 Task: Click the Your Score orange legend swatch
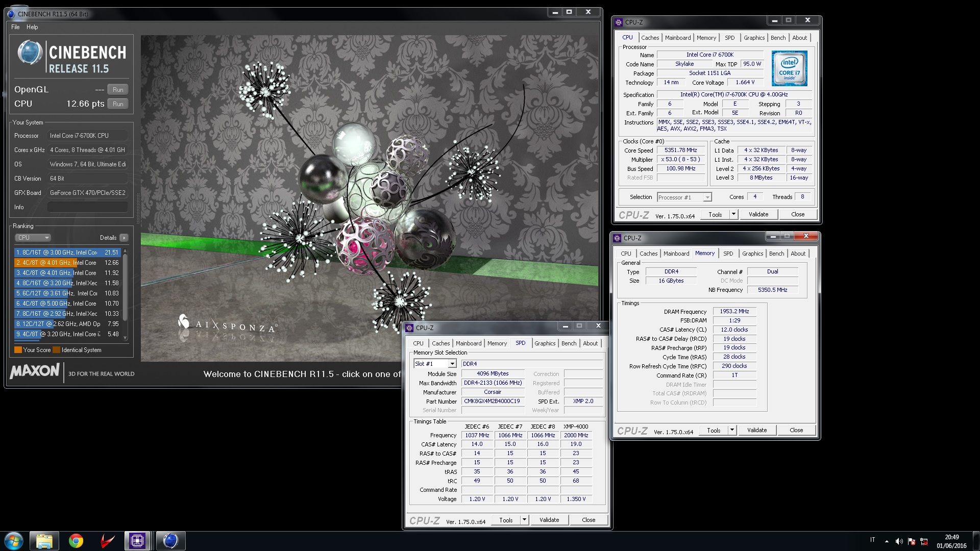[18, 350]
